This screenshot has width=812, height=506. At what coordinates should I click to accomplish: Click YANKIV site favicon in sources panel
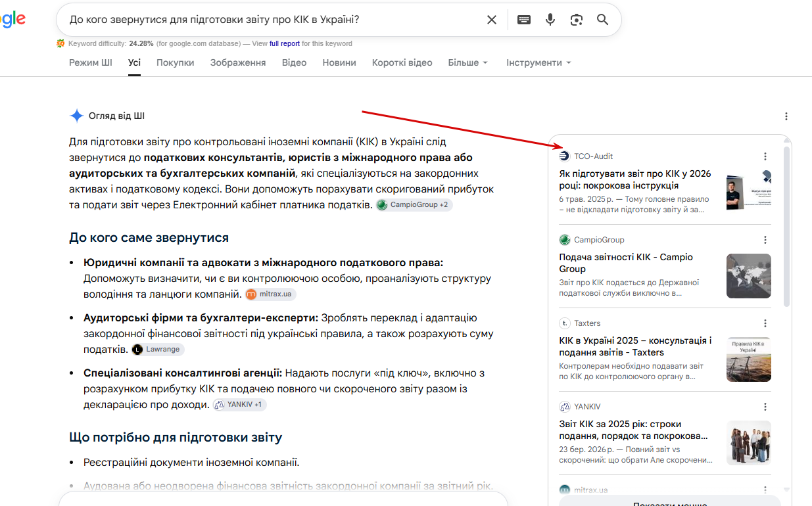point(564,407)
